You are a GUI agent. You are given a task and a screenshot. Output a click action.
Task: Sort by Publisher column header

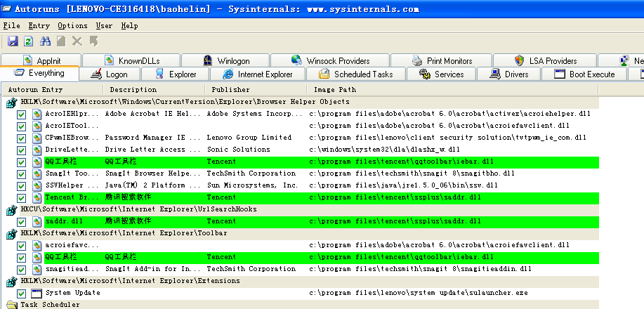pos(256,90)
